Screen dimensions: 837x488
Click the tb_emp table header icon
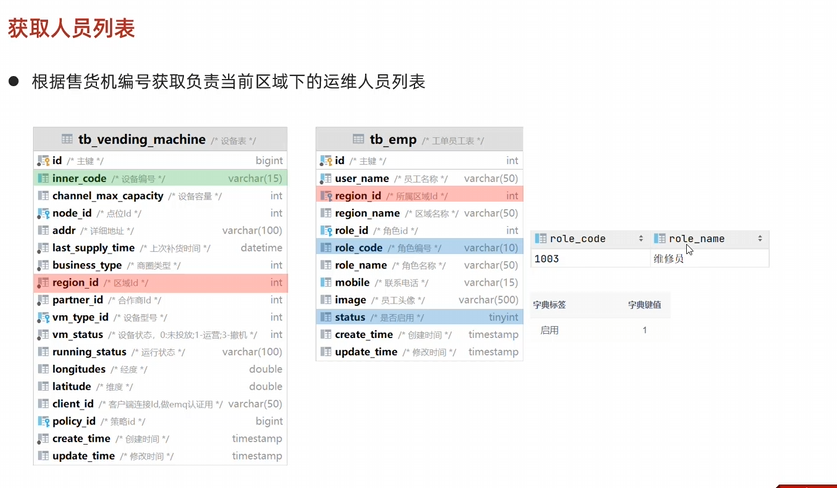pyautogui.click(x=359, y=140)
